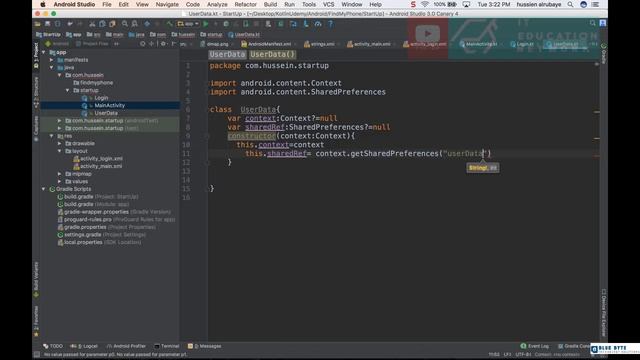Click the Synchronize toolbar icon
640x360 pixels.
click(x=58, y=24)
